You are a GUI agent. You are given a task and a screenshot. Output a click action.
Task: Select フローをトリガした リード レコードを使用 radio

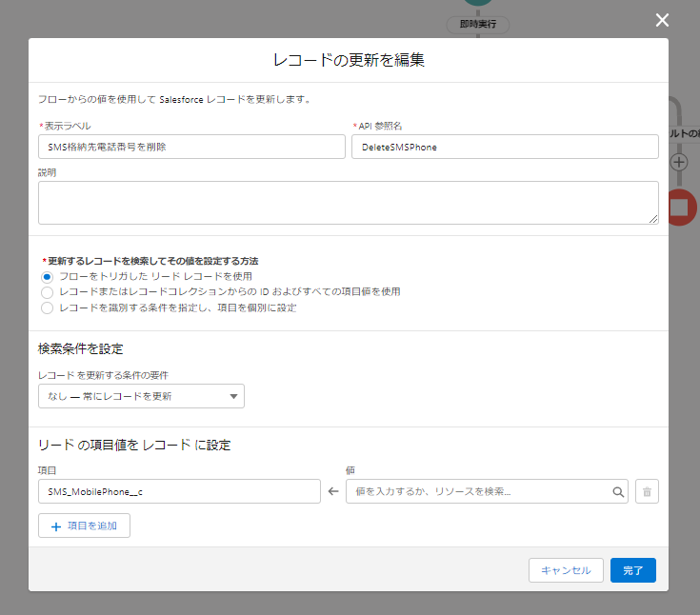47,277
